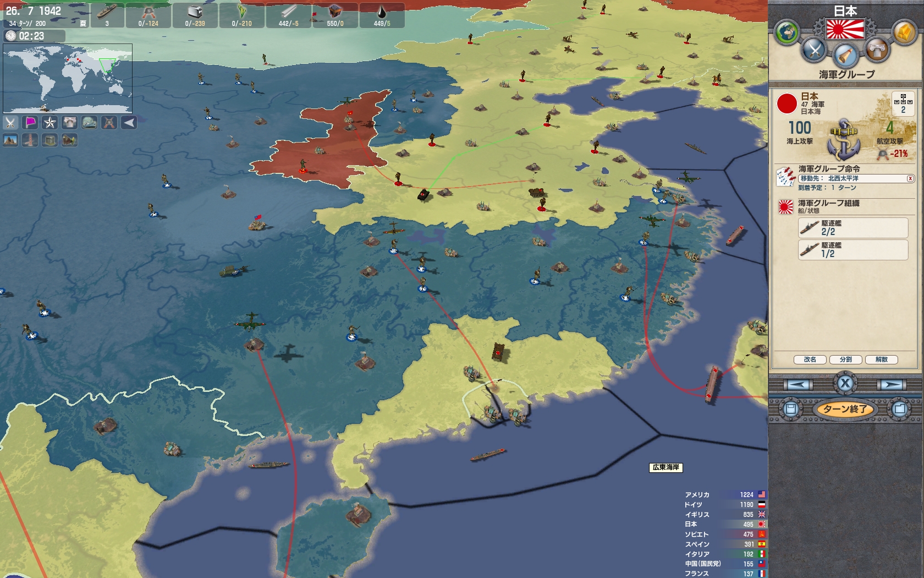Open the pillar politics menu icon
The image size is (924, 578).
877,50
